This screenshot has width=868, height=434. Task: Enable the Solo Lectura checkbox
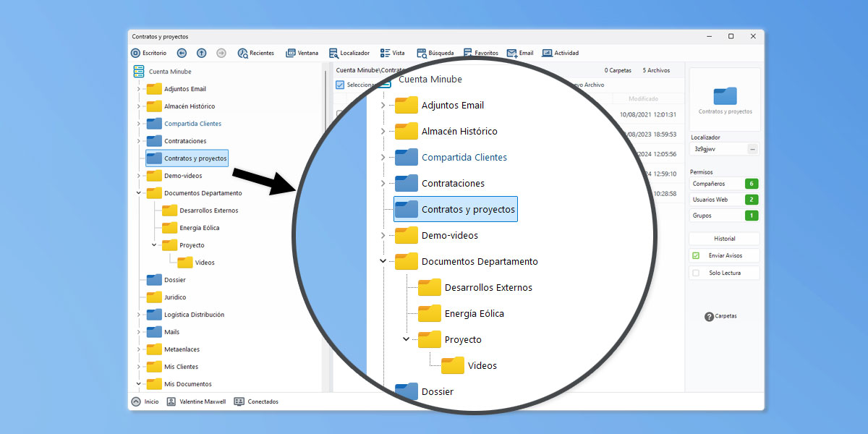pyautogui.click(x=696, y=273)
